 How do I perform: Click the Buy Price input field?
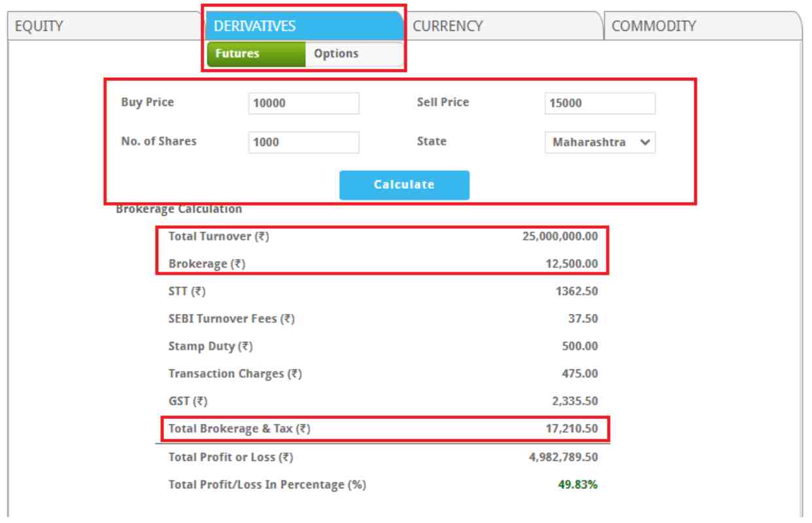(x=303, y=103)
